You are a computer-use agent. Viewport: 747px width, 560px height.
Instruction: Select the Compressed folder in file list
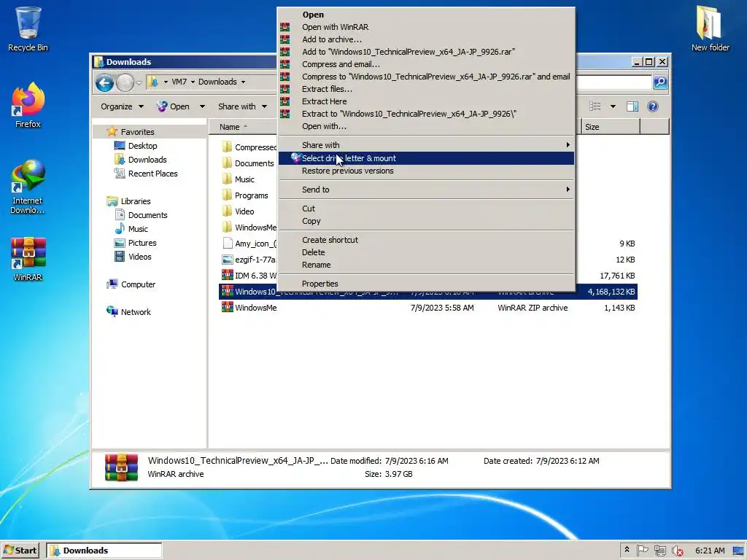pos(249,147)
